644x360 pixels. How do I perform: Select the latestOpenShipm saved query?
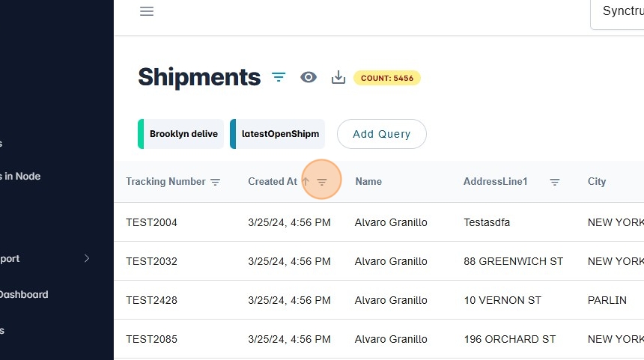pyautogui.click(x=279, y=134)
